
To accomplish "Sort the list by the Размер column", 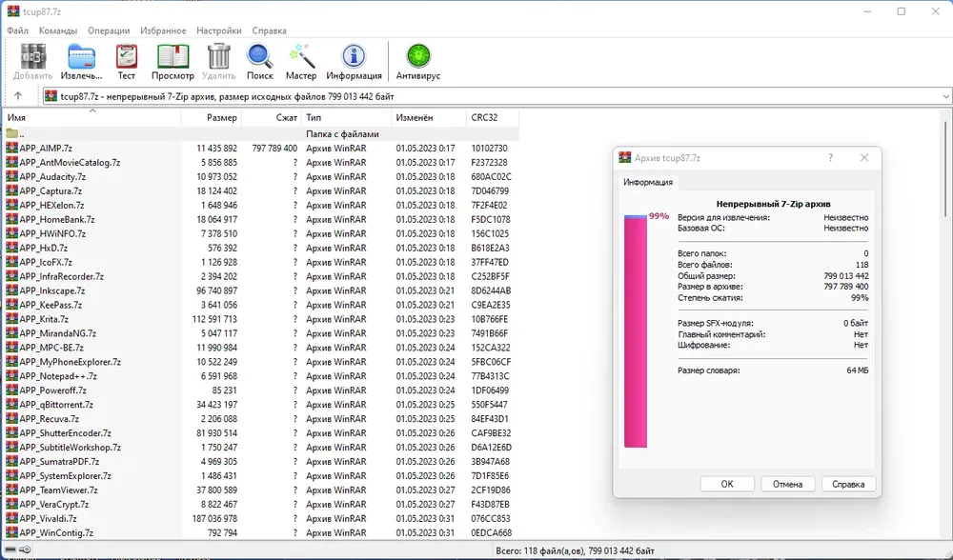I will (212, 118).
